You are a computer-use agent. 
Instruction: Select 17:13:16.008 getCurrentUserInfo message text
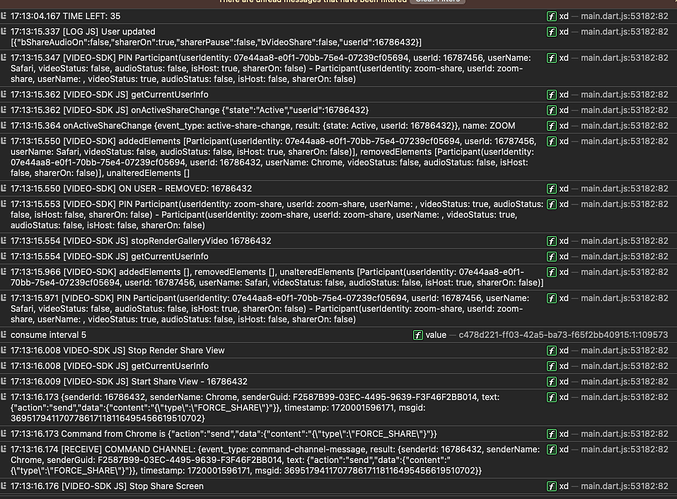pyautogui.click(x=109, y=366)
